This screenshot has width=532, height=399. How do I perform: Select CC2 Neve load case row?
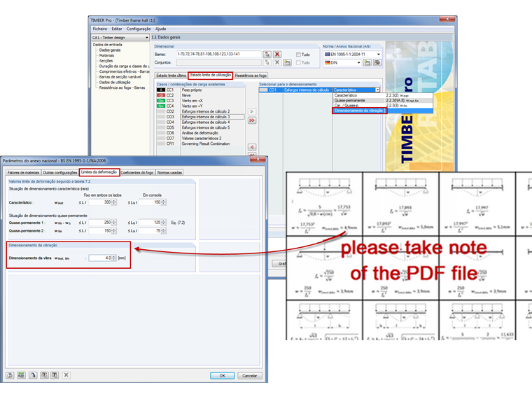[x=200, y=96]
